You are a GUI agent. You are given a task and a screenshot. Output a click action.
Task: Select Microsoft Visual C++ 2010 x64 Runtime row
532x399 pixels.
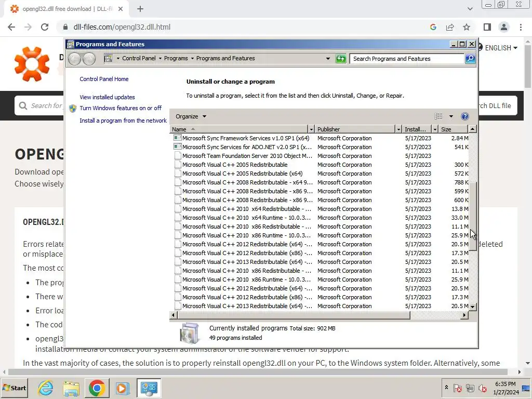(x=319, y=218)
